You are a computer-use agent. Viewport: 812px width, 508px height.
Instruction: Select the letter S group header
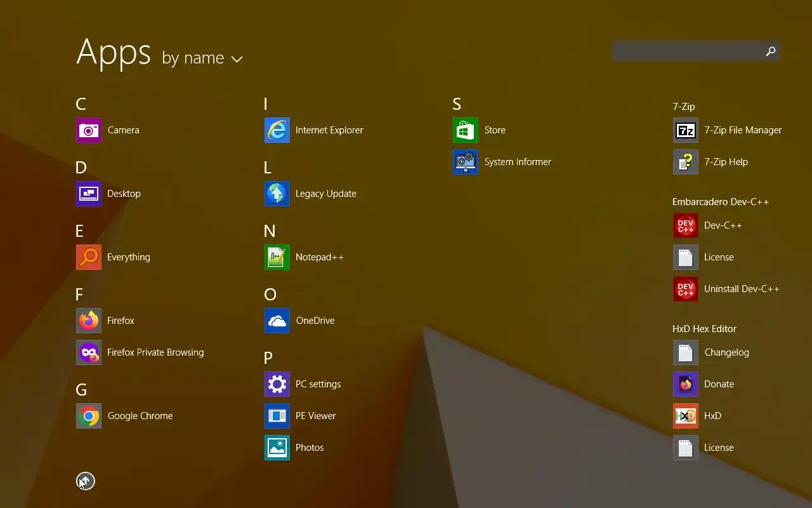tap(457, 104)
